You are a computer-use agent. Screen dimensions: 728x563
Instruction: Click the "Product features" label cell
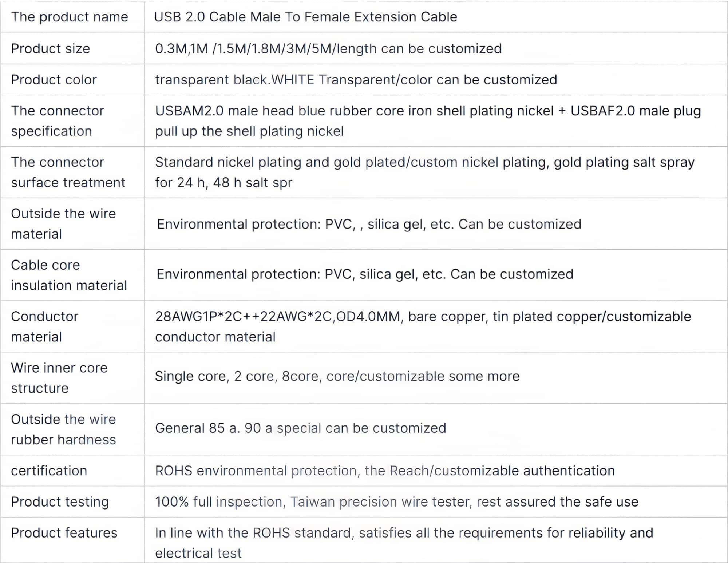tap(64, 533)
